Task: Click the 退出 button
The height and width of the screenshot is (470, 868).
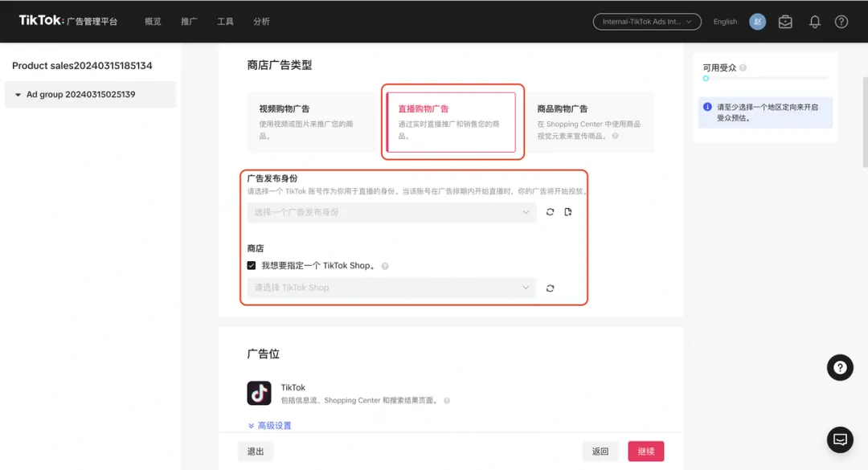Action: click(x=256, y=452)
